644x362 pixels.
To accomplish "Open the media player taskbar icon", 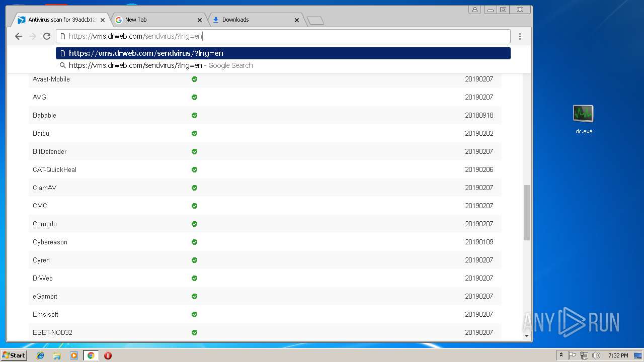I will [x=74, y=355].
